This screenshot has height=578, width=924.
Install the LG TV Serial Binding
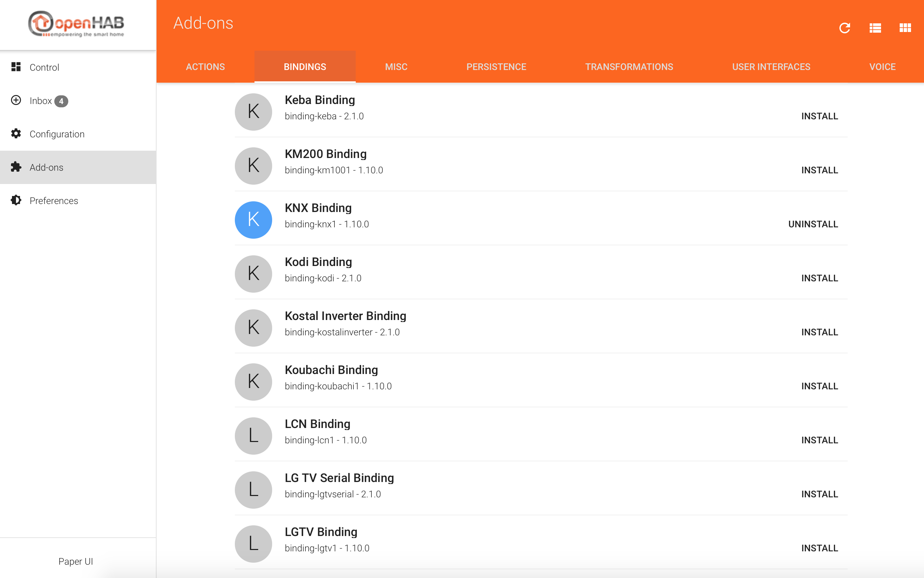coord(819,494)
